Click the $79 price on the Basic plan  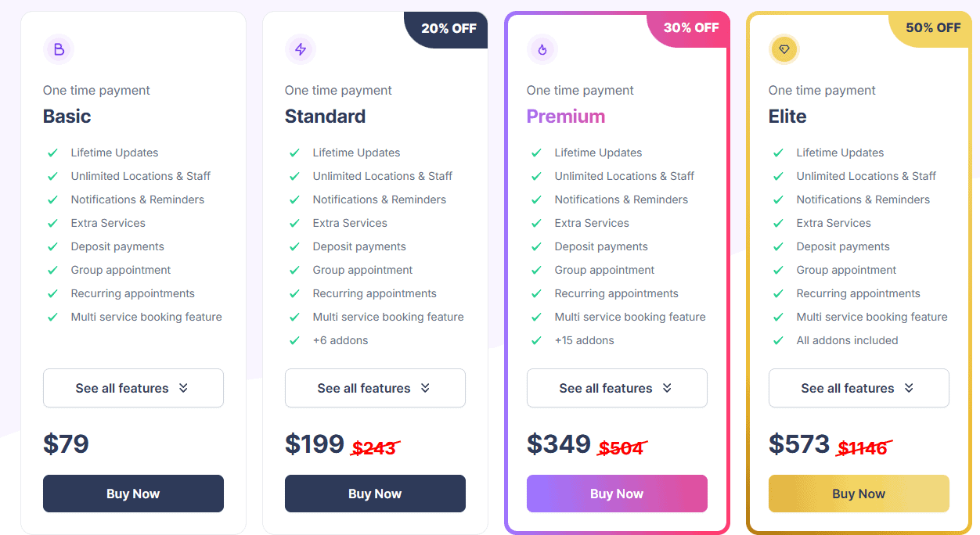click(66, 443)
